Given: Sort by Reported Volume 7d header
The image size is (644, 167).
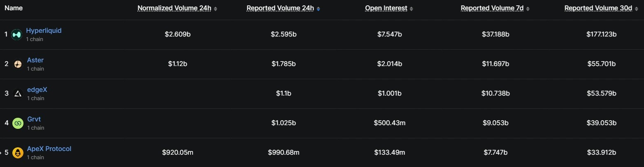Looking at the screenshot, I should pos(492,8).
